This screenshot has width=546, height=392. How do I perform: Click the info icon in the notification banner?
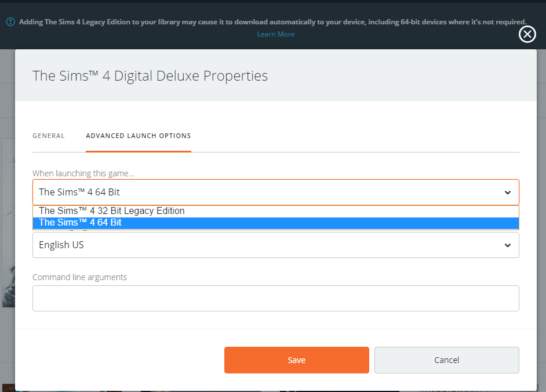[x=10, y=21]
